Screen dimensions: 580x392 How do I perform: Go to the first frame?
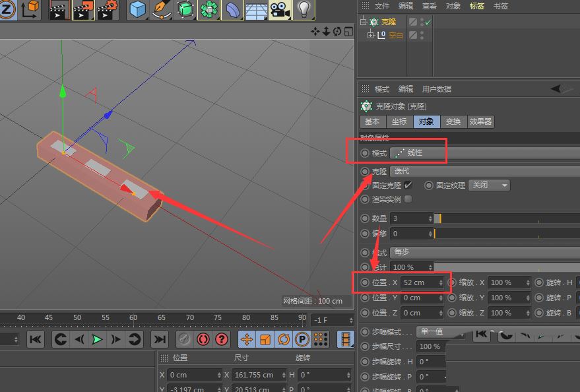tap(36, 339)
